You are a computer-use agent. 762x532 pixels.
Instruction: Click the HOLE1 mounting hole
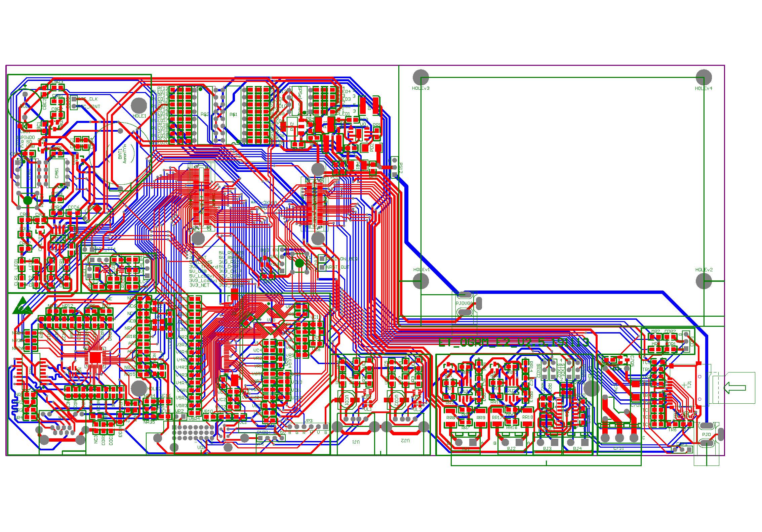click(139, 105)
